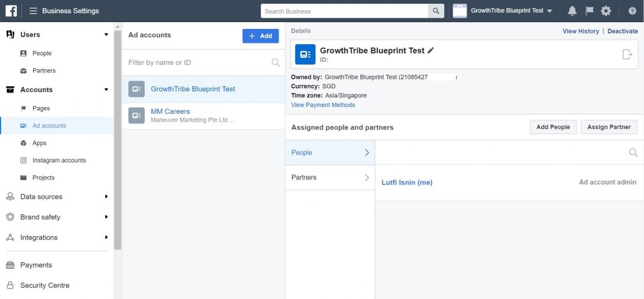Click the Instagram accounts icon

pyautogui.click(x=23, y=161)
